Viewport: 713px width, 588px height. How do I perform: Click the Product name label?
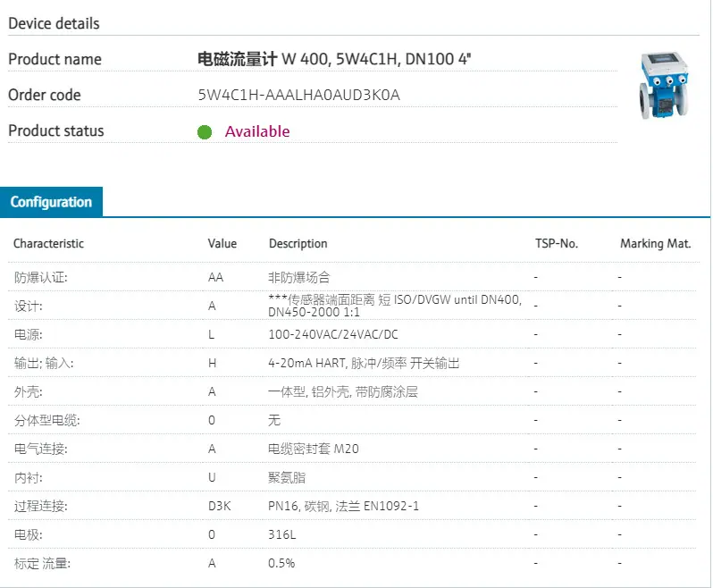tap(55, 59)
